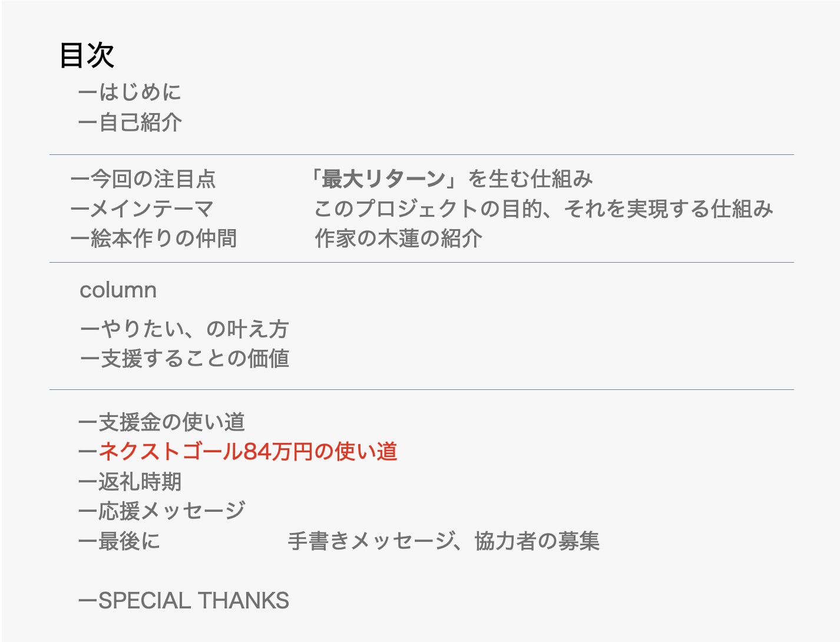Select the 最後に entry
This screenshot has height=642, width=840.
point(120,541)
